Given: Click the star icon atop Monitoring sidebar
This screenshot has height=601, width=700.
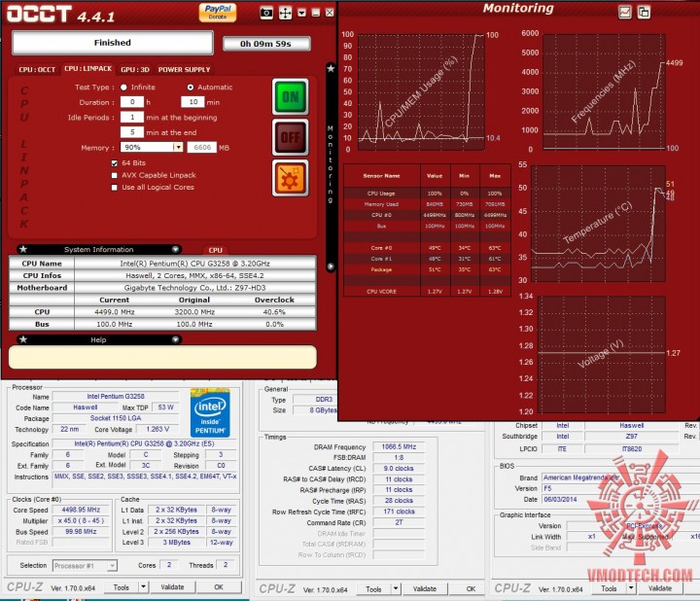Looking at the screenshot, I should click(331, 68).
